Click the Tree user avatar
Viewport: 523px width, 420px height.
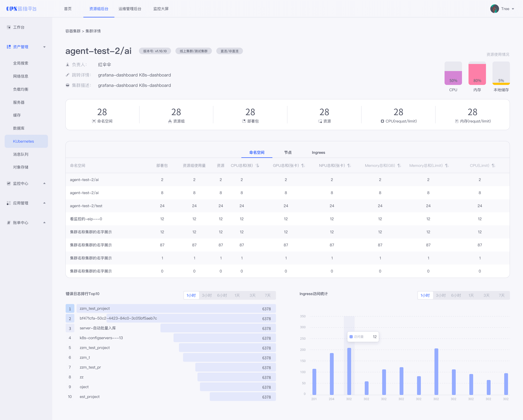pyautogui.click(x=494, y=9)
